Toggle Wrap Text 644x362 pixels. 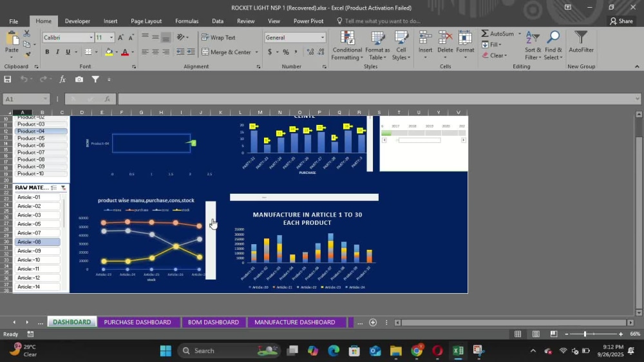(218, 37)
